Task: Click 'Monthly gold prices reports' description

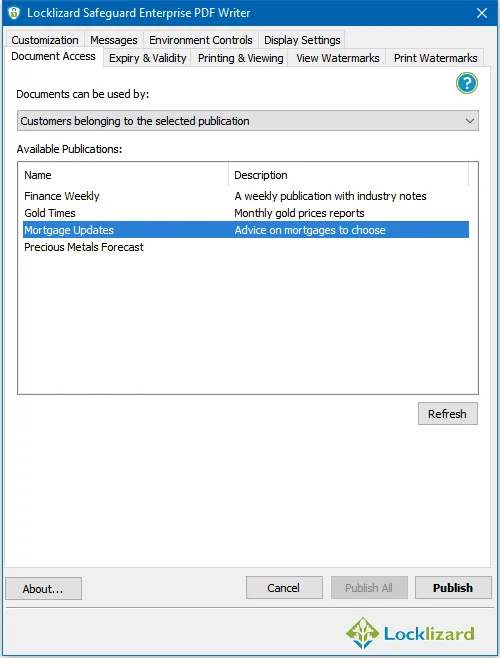Action: click(299, 213)
